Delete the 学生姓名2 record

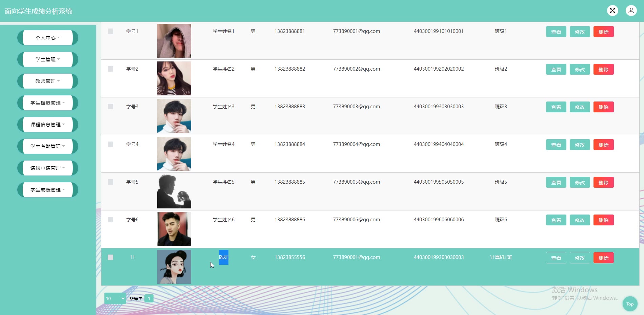pos(603,69)
